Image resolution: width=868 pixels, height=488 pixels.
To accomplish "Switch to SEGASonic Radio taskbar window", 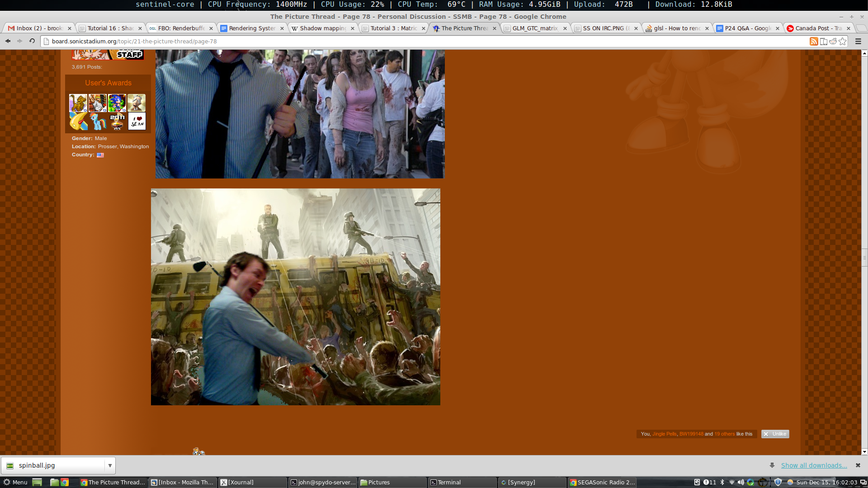I will pos(602,482).
